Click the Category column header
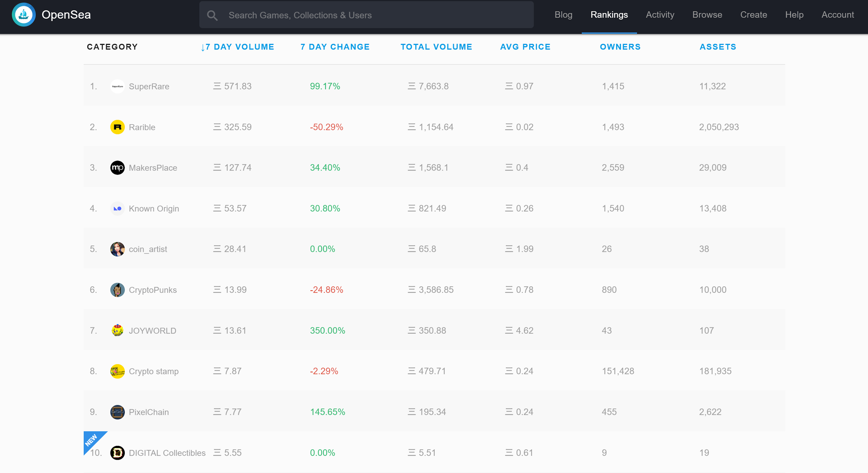This screenshot has height=473, width=868. [x=112, y=47]
